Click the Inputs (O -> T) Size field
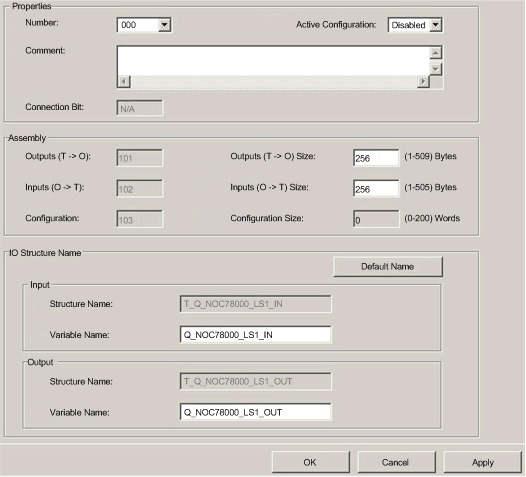Viewport: 526px width, 477px height. pos(376,189)
